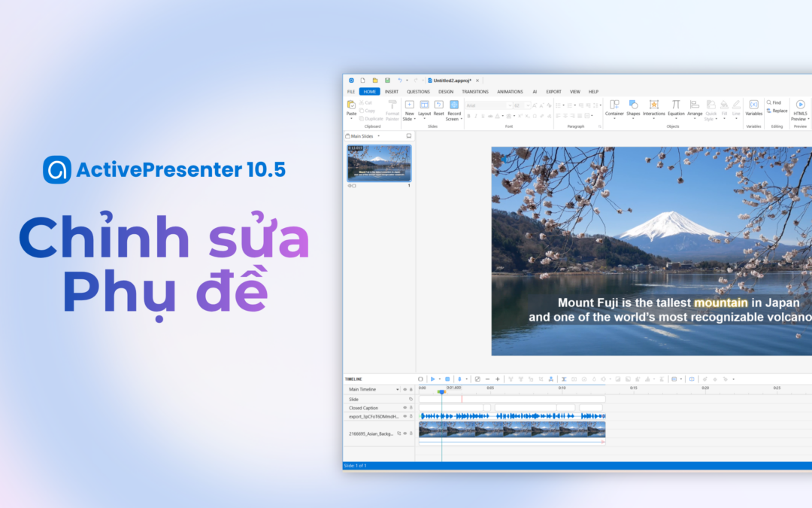
Task: Open the font size 62 combo box
Action: click(x=522, y=105)
